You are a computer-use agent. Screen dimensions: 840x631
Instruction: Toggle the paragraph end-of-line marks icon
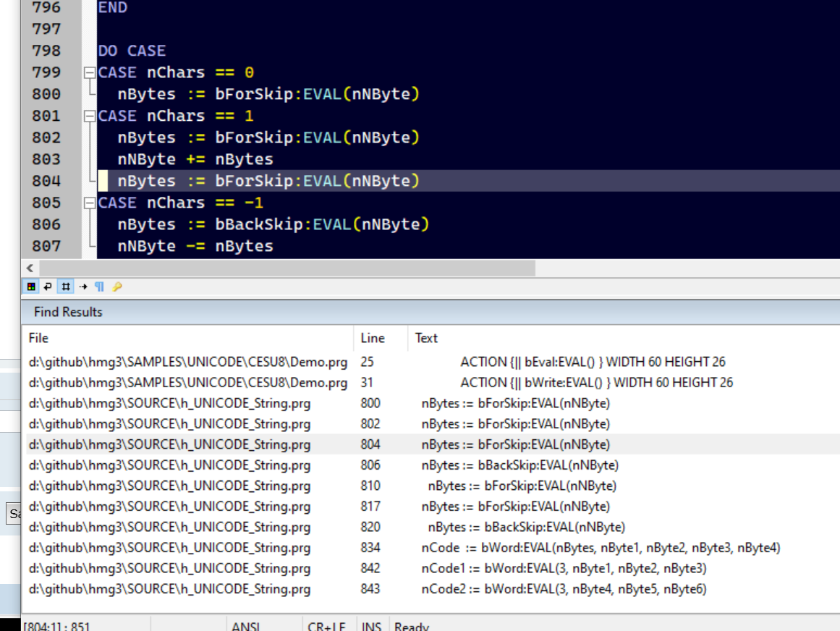pos(100,287)
